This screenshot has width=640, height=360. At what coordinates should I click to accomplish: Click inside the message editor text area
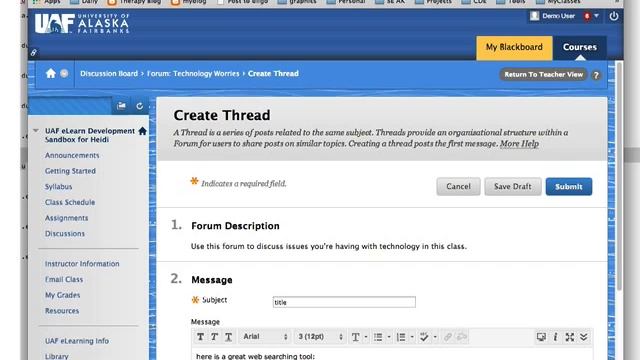coord(392,354)
